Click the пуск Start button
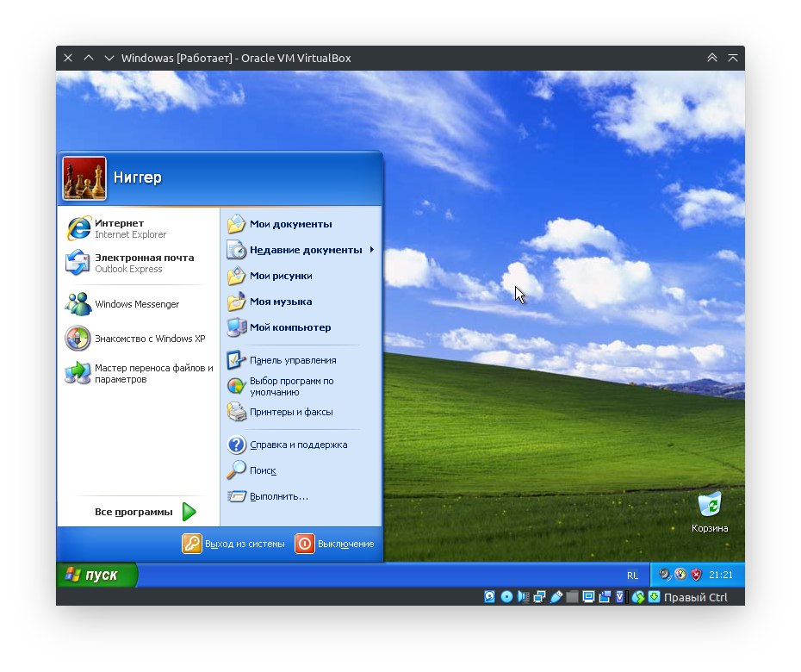801x672 pixels. 96,575
